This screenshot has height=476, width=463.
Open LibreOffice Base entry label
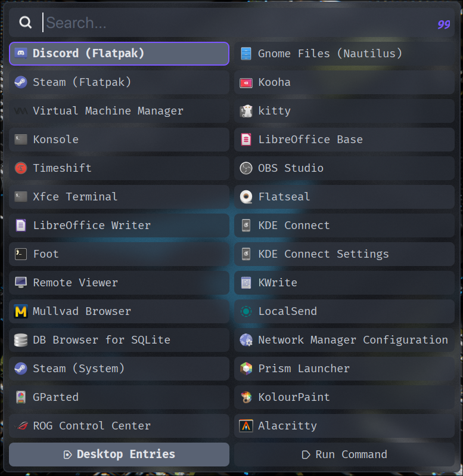coord(310,140)
